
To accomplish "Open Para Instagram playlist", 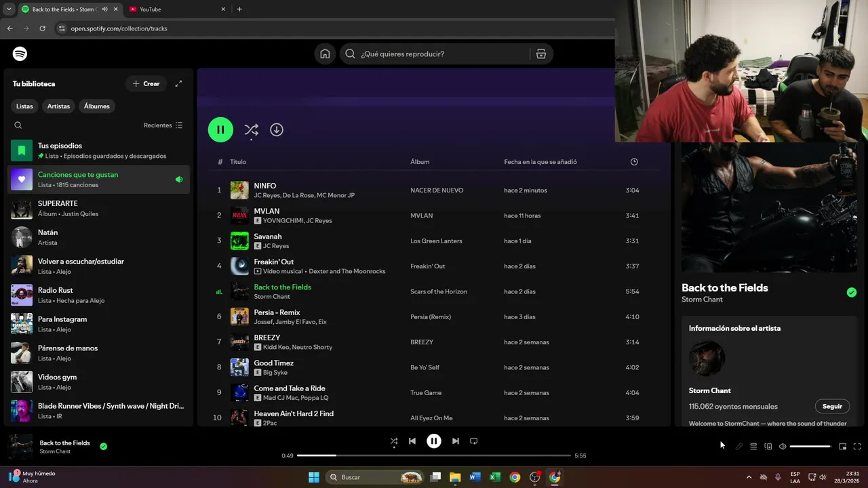I will [x=99, y=324].
